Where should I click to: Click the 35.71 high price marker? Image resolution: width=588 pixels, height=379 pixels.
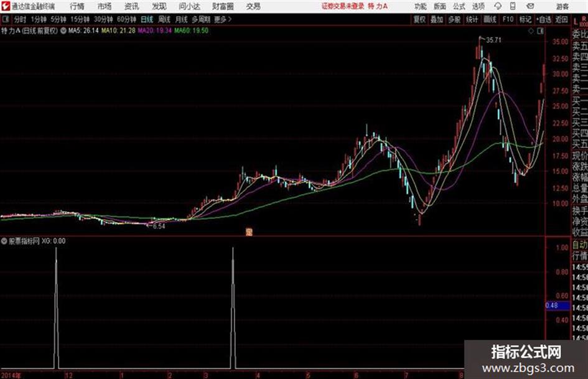pyautogui.click(x=493, y=40)
